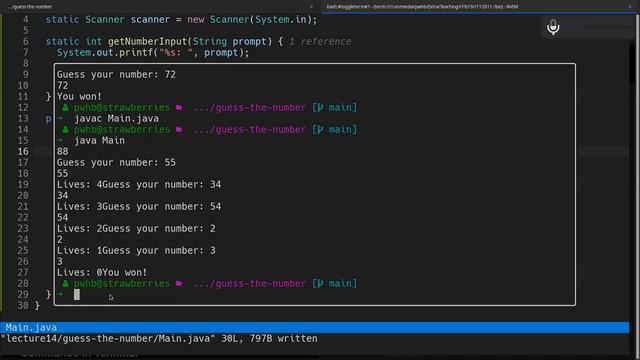Screen dimensions: 640x360
Task: Click the "You won!" line below the echoed 72
Action: pyautogui.click(x=79, y=97)
